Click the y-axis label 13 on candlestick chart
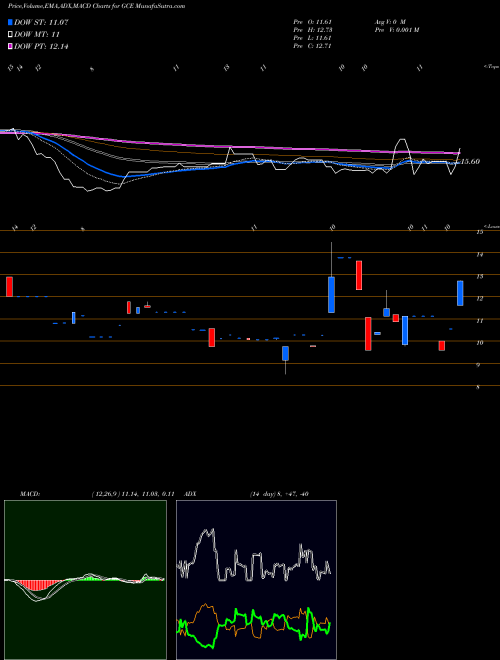The width and height of the screenshot is (500, 660). 479,277
